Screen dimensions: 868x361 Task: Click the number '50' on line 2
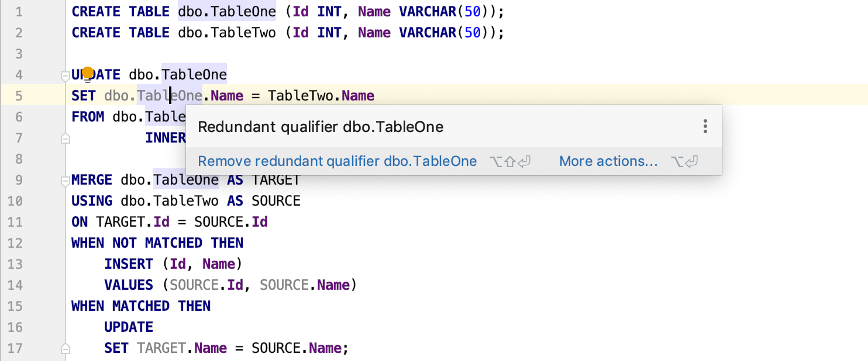point(473,33)
